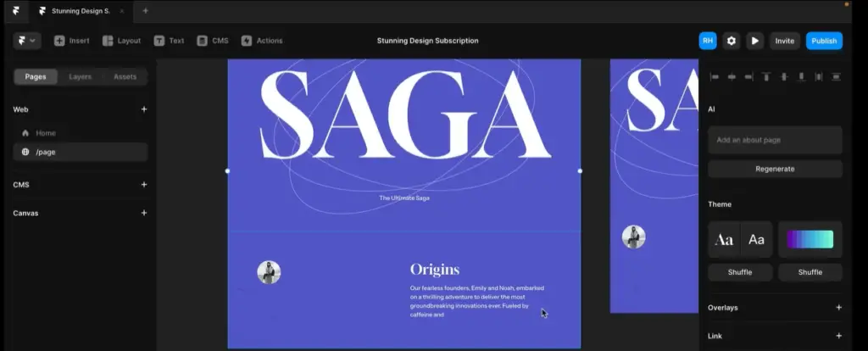Screen dimensions: 868x351
Task: Select the Text tool in toolbar
Action: (169, 41)
